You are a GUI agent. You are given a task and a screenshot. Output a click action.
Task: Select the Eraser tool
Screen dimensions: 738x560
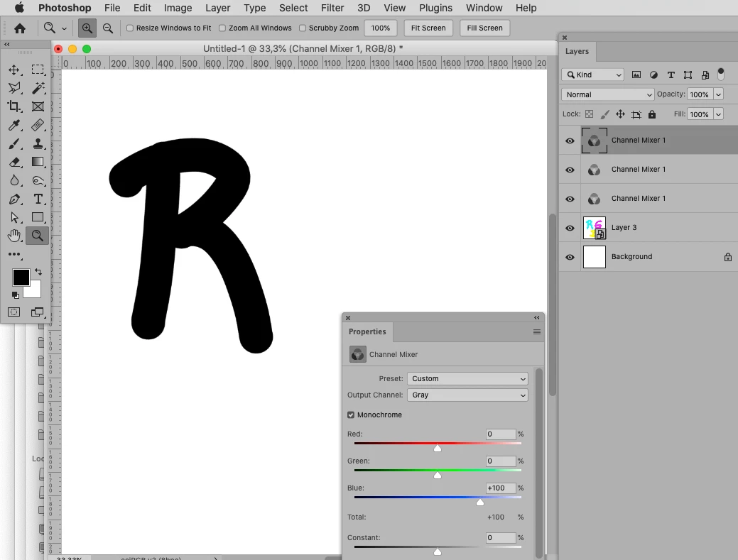14,162
